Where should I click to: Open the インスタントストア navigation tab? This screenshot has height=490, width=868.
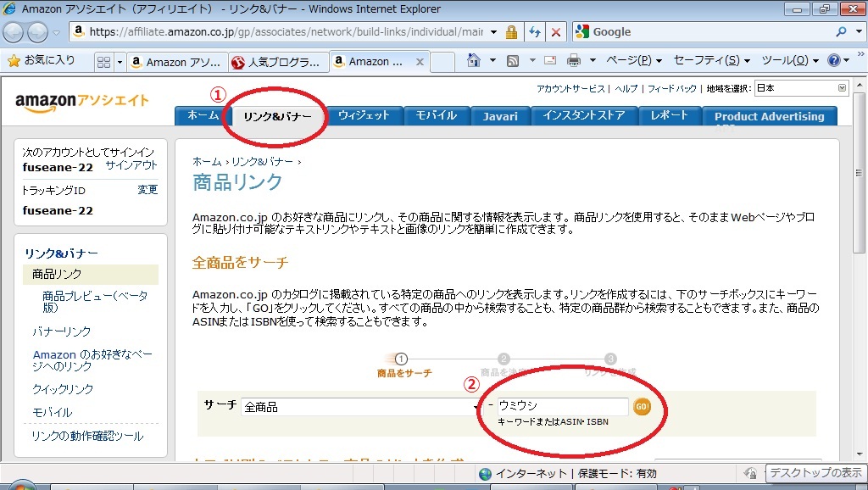coord(583,115)
